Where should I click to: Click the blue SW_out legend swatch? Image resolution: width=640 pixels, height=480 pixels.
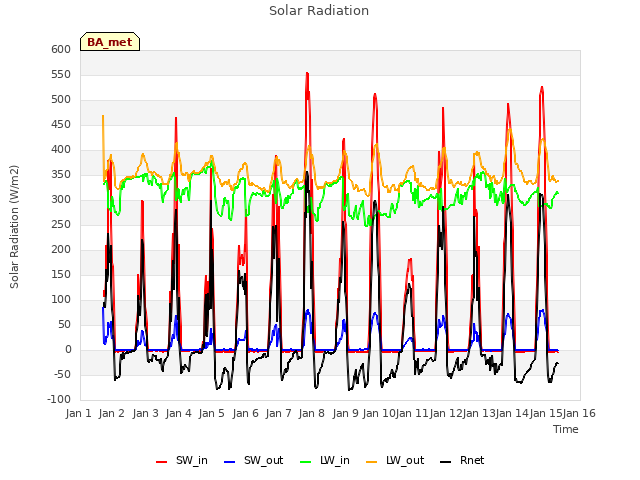230,462
